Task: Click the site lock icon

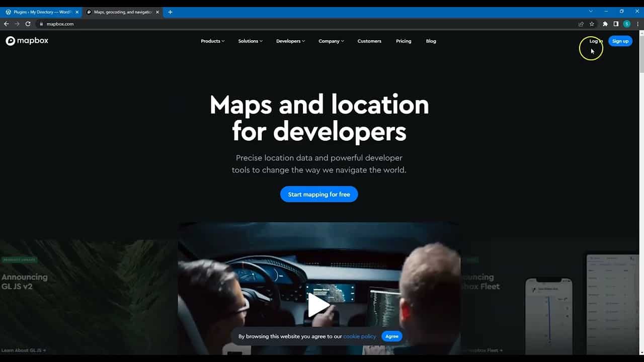Action: (x=42, y=24)
